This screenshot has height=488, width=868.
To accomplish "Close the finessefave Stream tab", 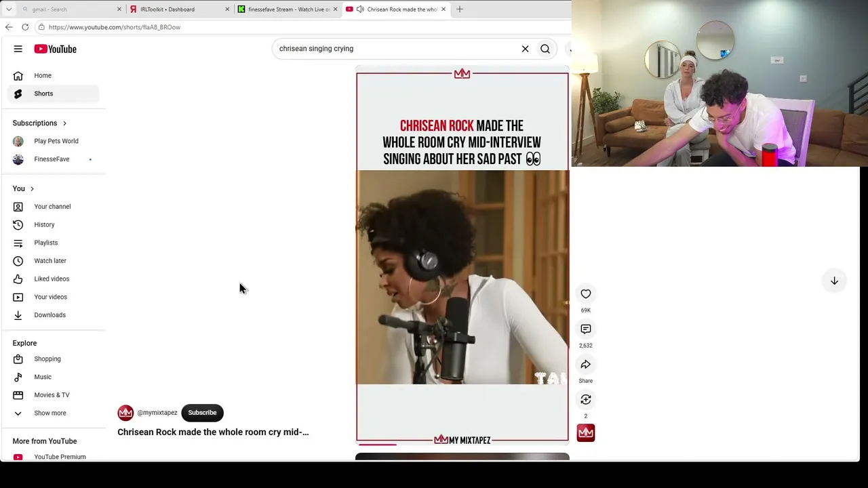I will tap(335, 9).
